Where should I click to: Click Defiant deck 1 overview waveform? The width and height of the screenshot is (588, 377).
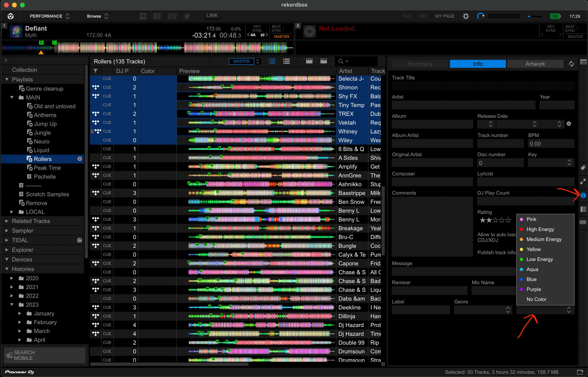[x=147, y=47]
